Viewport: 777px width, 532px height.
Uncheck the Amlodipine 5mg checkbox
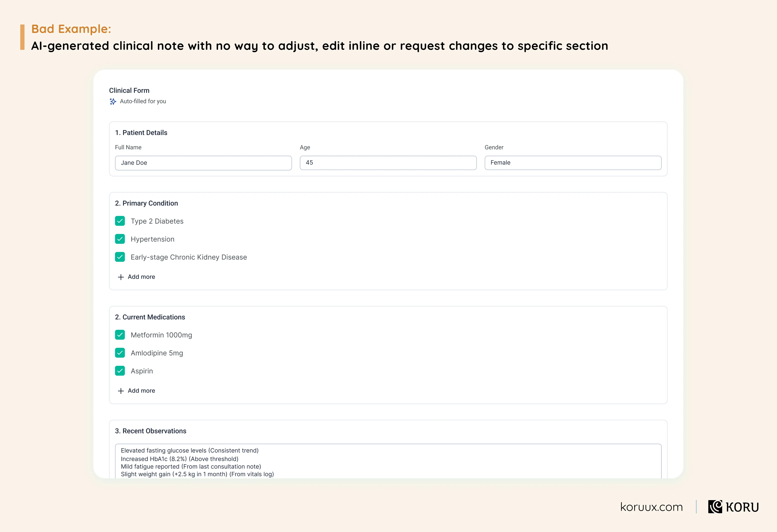(120, 353)
